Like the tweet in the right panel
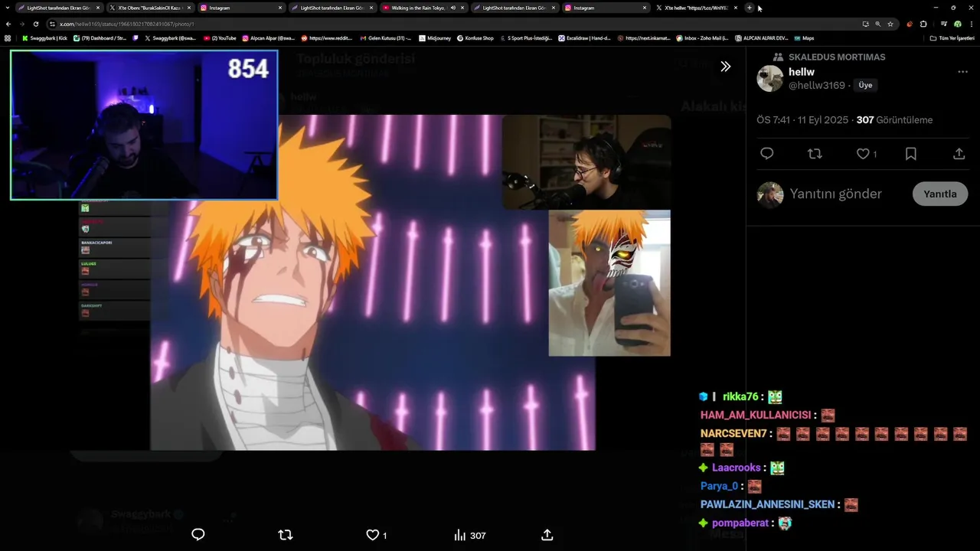 coord(863,154)
